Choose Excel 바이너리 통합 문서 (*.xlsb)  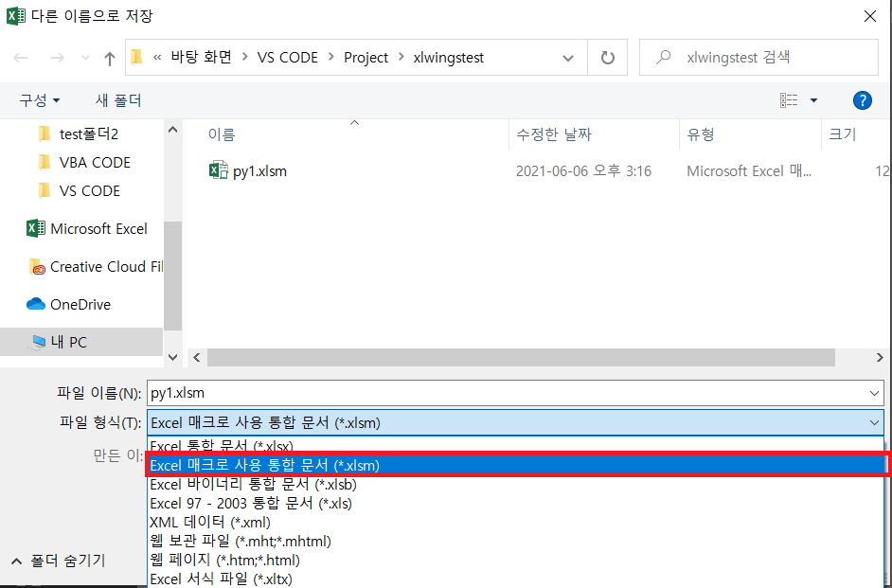click(515, 485)
